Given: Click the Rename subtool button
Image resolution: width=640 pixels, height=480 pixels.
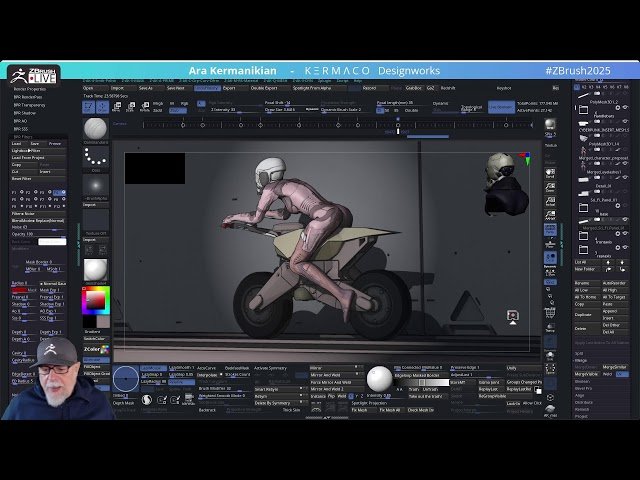Looking at the screenshot, I should click(587, 283).
